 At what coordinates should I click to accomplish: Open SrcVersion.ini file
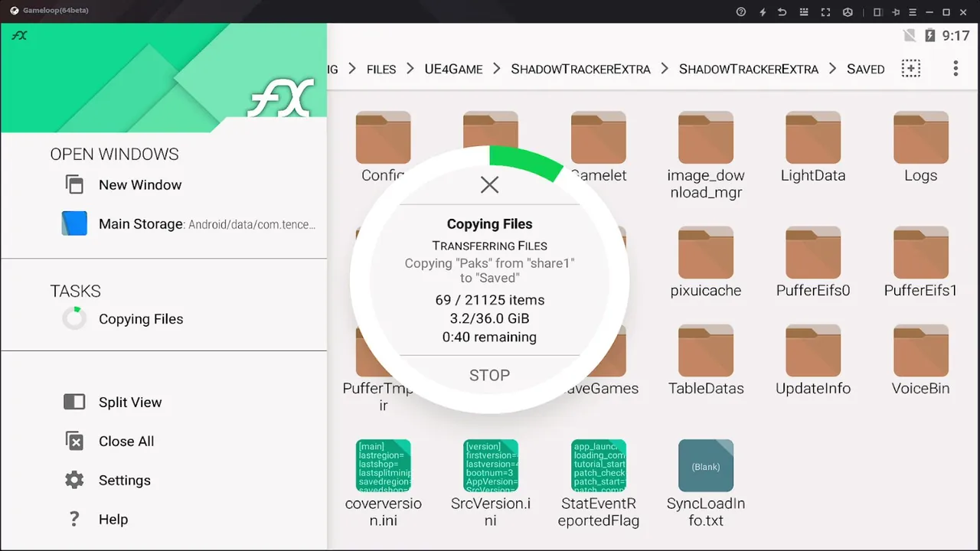(491, 484)
